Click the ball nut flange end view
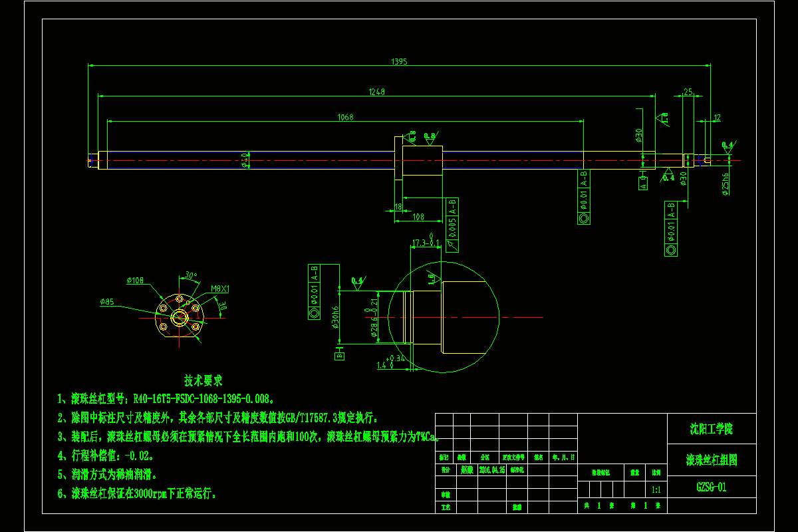The height and width of the screenshot is (532, 798). pos(178,317)
